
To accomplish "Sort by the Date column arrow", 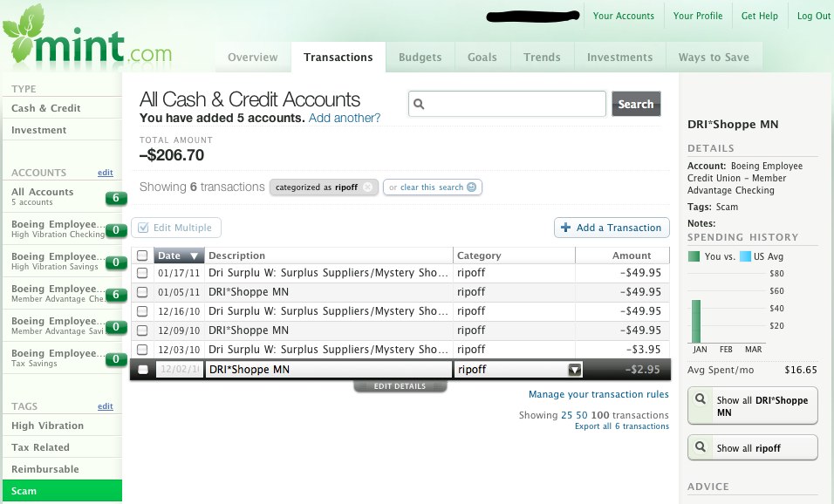I will pyautogui.click(x=195, y=255).
